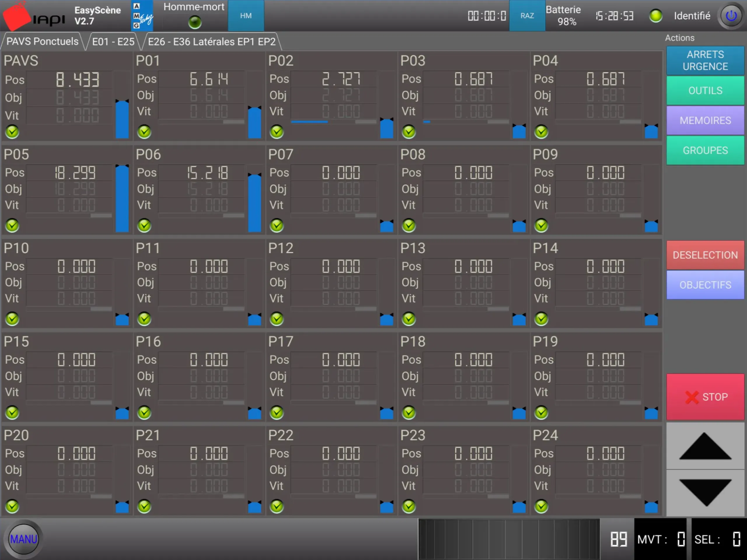The image size is (747, 560).
Task: Click the green Identifié status light
Action: pos(655,16)
